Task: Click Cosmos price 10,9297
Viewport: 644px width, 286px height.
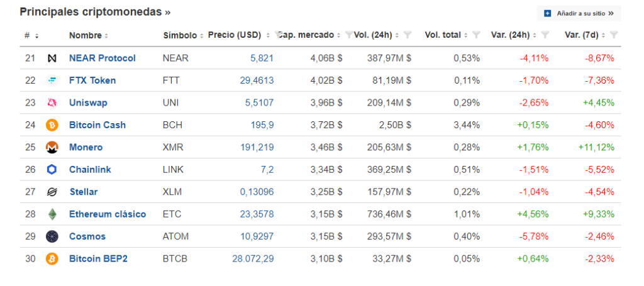Action: pos(257,236)
